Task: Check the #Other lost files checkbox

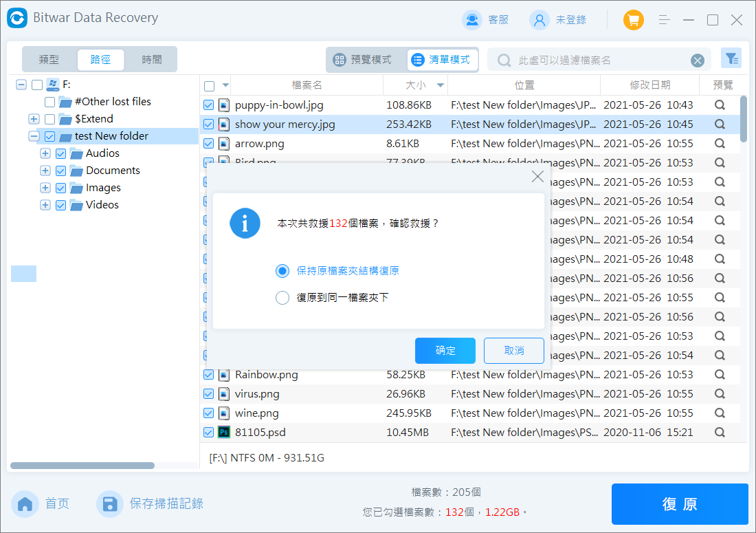Action: pos(49,102)
